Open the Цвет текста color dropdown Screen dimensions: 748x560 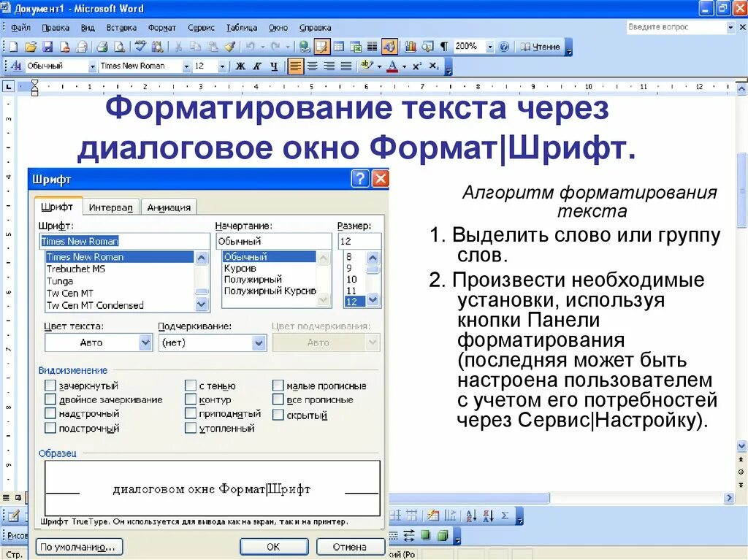[145, 342]
